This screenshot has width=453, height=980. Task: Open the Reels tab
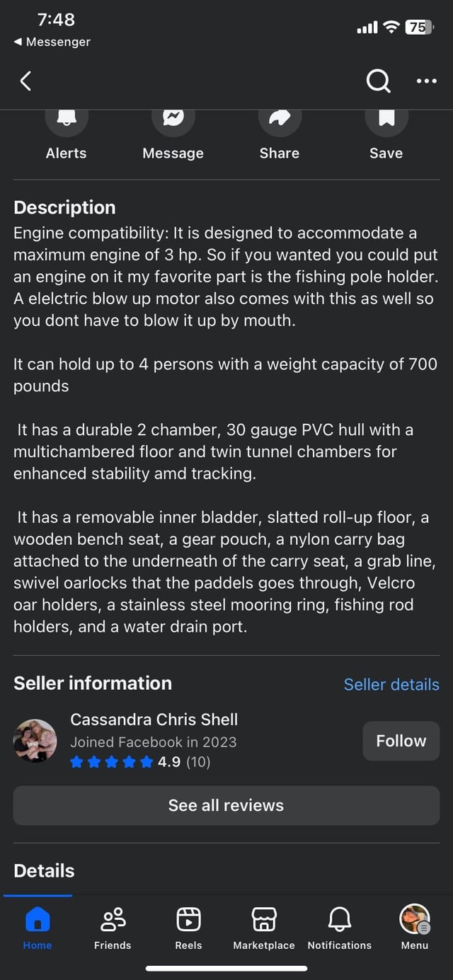pos(188,927)
